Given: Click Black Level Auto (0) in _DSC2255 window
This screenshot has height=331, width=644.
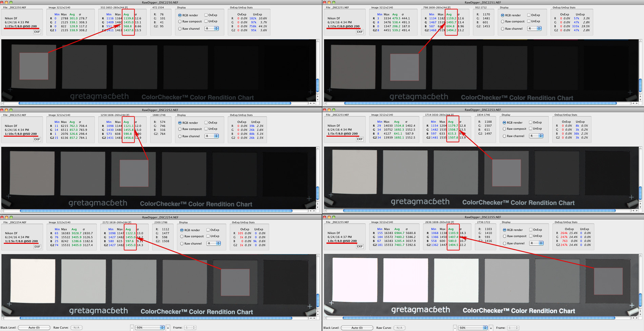Looking at the screenshot, I should [x=357, y=328].
